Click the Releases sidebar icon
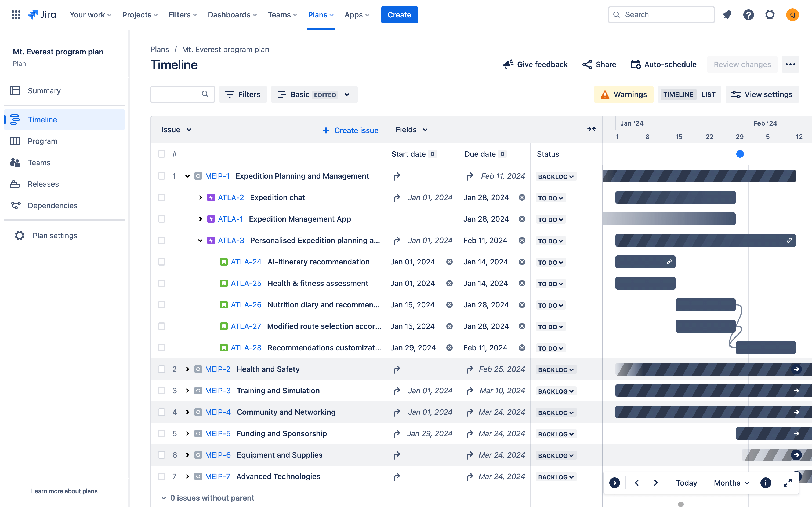 [x=16, y=184]
